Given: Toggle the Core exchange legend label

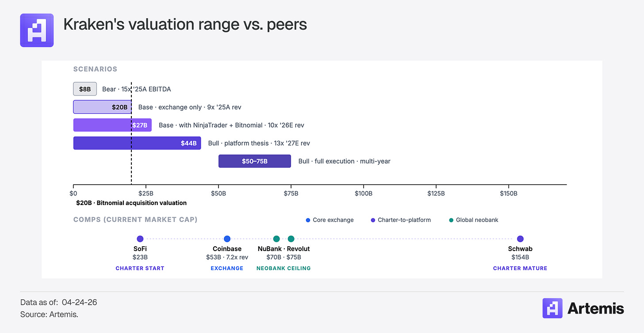Looking at the screenshot, I should 333,220.
